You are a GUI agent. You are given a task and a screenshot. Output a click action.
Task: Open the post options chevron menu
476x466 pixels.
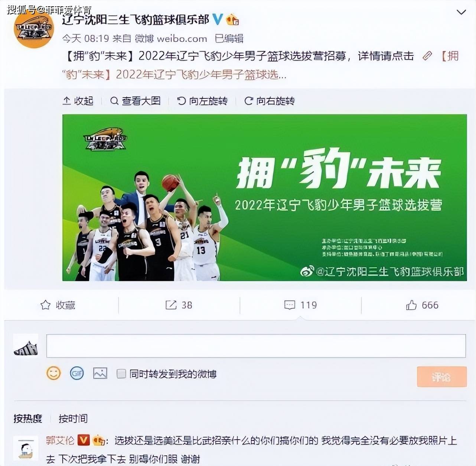pos(461,12)
